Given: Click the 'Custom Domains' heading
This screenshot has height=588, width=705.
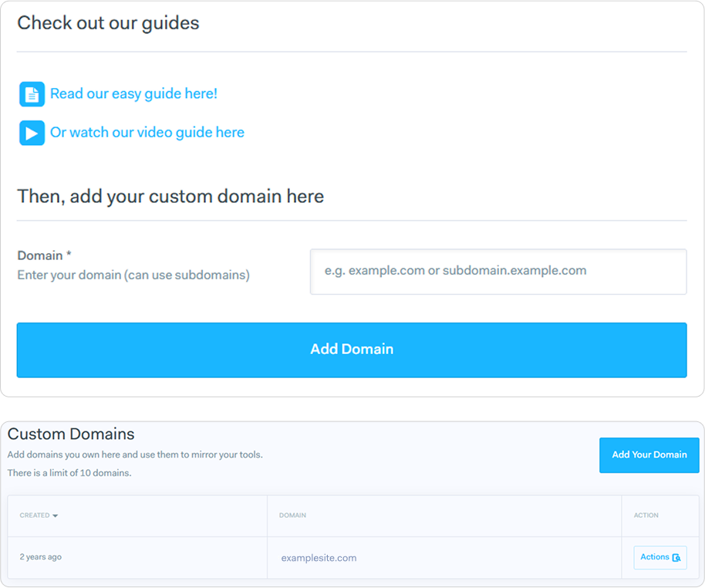Looking at the screenshot, I should coord(71,434).
